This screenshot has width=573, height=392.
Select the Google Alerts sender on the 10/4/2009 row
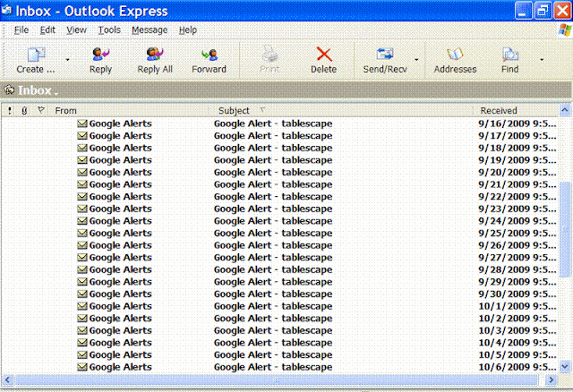(x=120, y=343)
